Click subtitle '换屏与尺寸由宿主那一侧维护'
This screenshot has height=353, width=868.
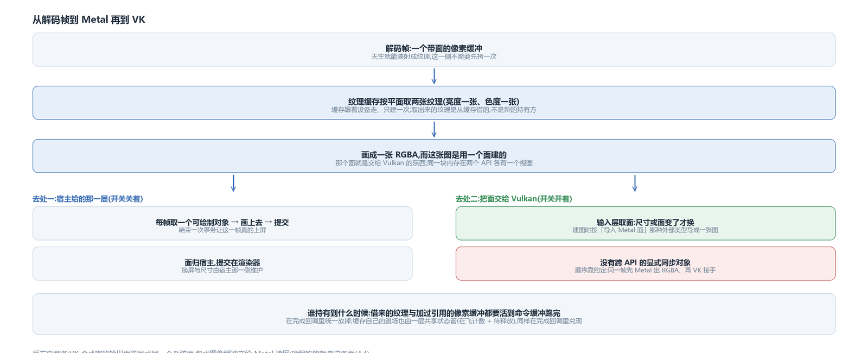(222, 270)
